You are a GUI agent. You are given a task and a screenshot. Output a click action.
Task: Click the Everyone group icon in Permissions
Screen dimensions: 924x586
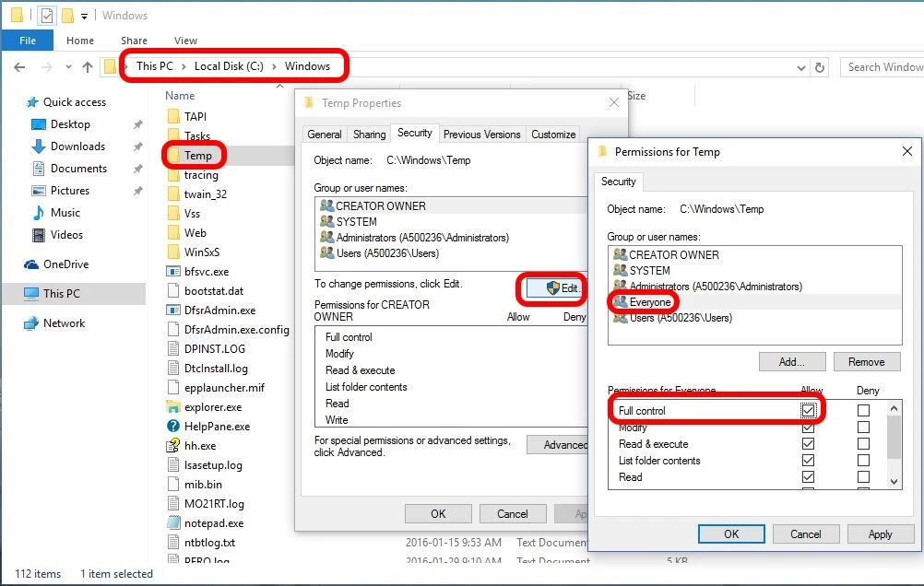pos(620,302)
